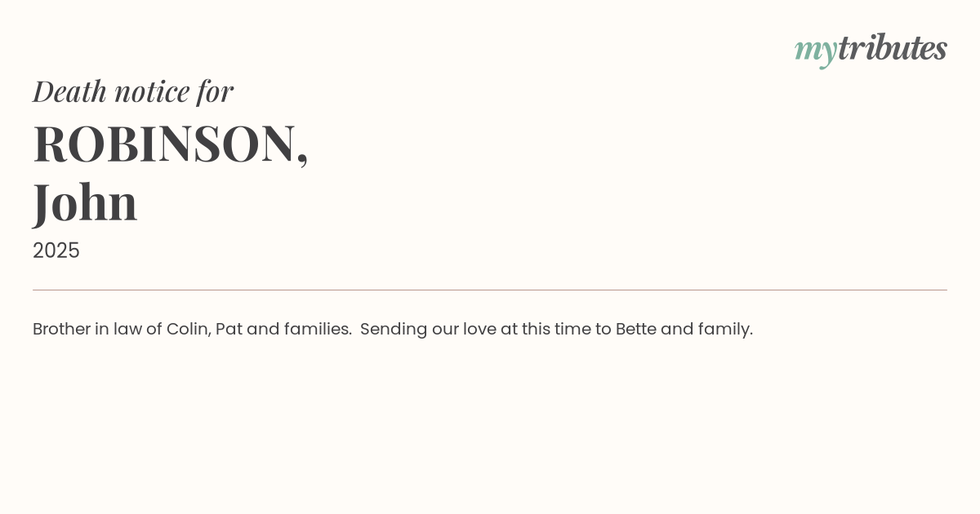Click the green "my" part of the logo
The width and height of the screenshot is (980, 514).
[x=815, y=51]
